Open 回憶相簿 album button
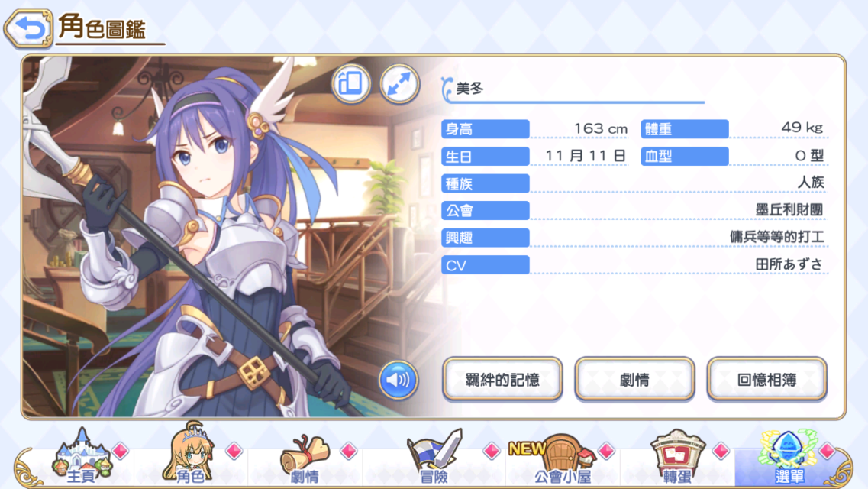 pos(766,379)
